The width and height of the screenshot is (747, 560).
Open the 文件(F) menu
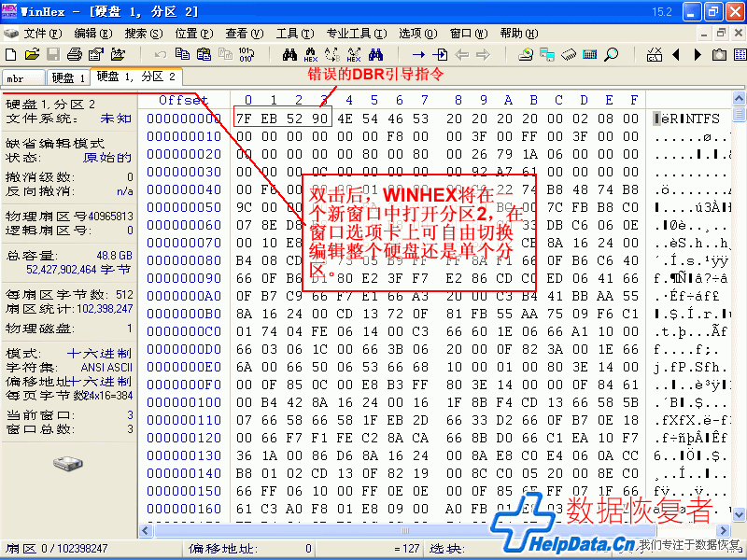42,34
